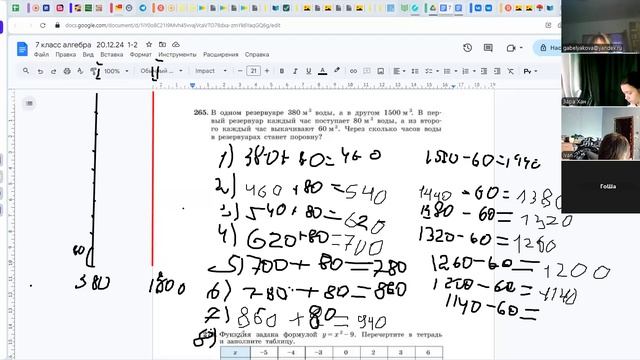
Task: Select Гоша participant tile
Action: pos(601,187)
